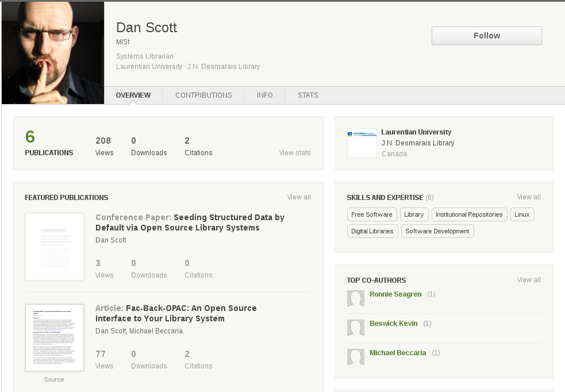
Task: Select the Software Development skill tag
Action: (437, 231)
